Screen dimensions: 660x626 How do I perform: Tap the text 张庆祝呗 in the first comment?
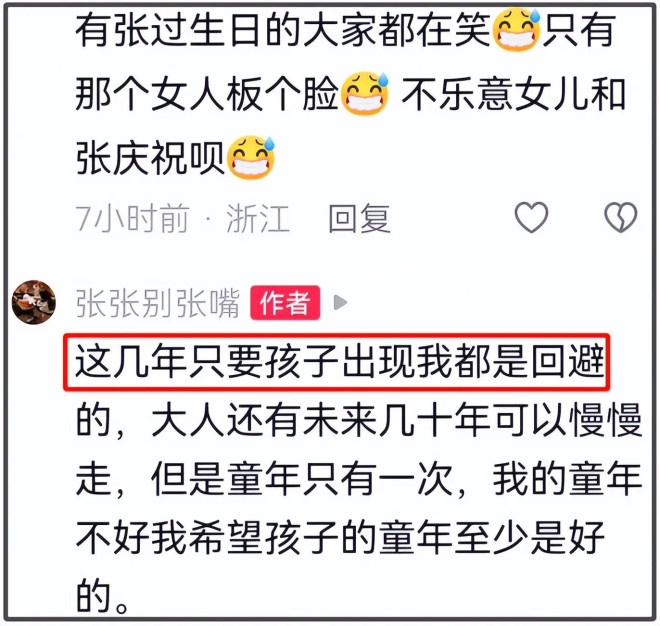click(150, 157)
